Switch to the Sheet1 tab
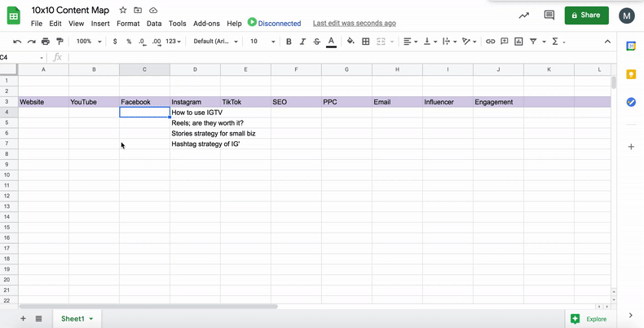Viewport: 644px width, 328px height. [x=73, y=318]
